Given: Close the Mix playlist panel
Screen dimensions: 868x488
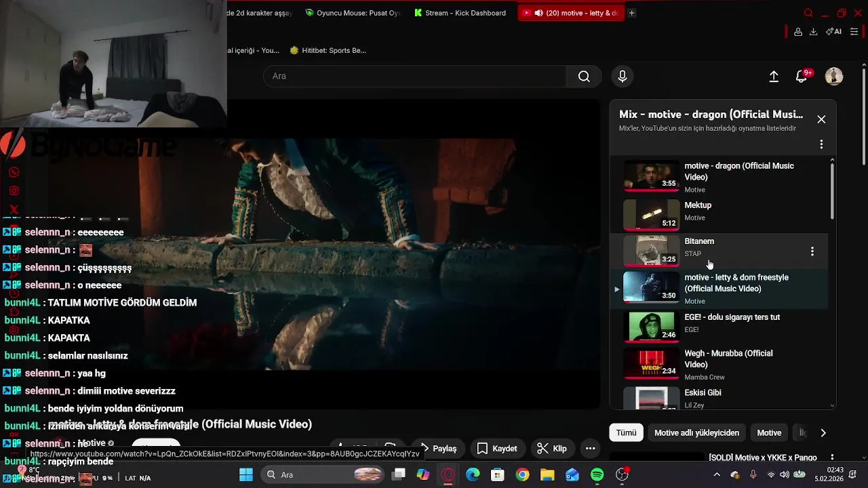Looking at the screenshot, I should (821, 119).
